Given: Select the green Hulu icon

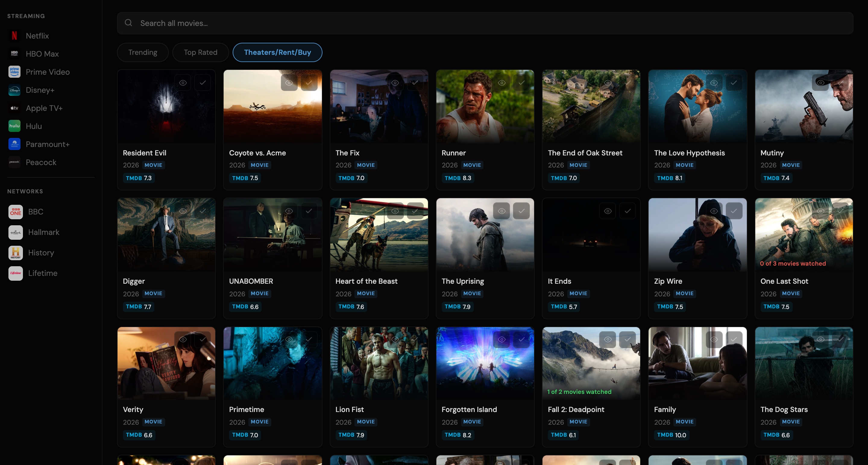Looking at the screenshot, I should coord(14,126).
